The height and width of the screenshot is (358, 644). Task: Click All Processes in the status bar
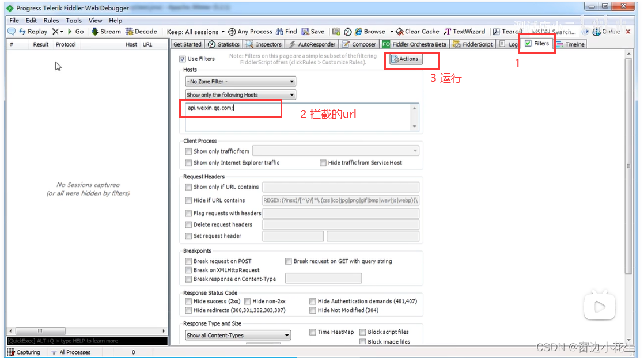click(71, 352)
